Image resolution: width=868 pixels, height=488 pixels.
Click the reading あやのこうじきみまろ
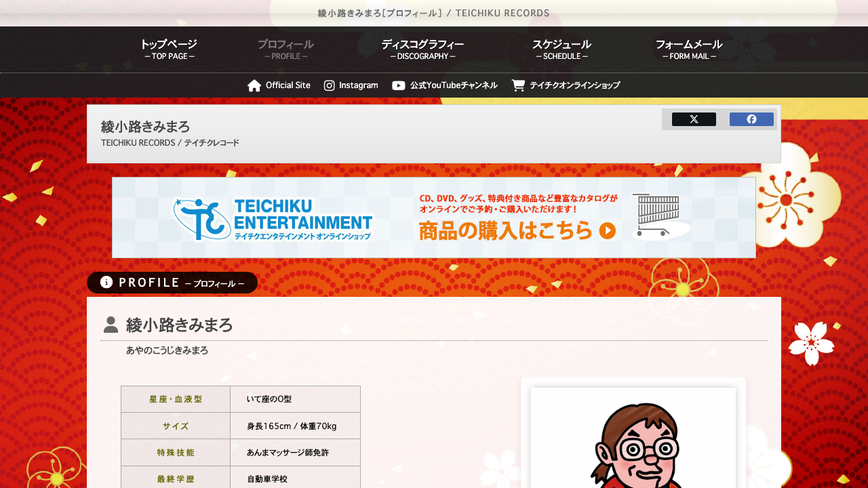coord(167,350)
